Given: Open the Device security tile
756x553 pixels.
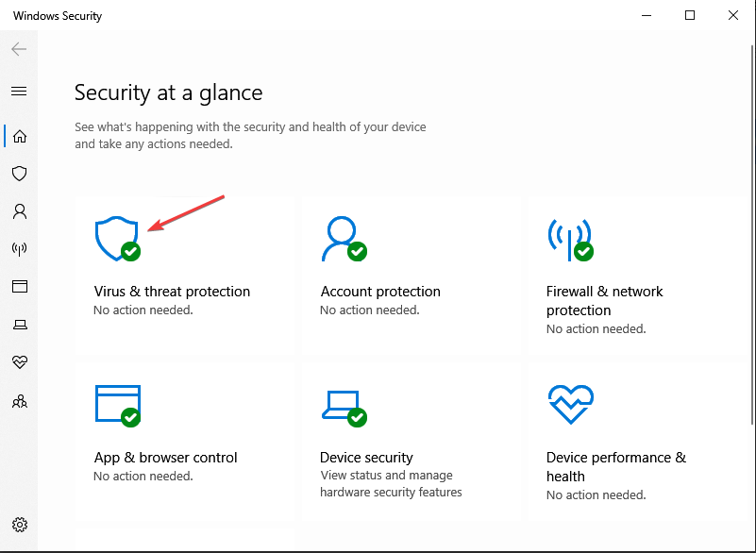Looking at the screenshot, I should pos(410,441).
